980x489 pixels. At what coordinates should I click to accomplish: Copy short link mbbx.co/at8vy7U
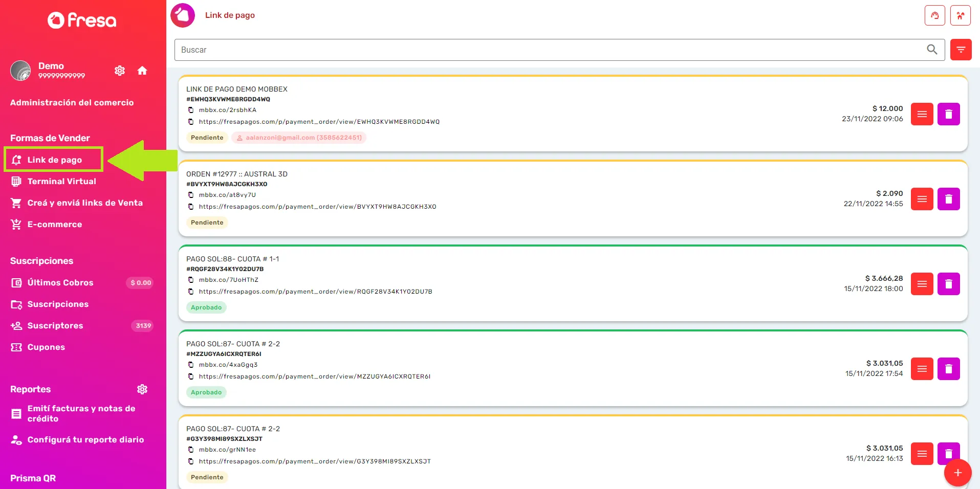coord(191,195)
